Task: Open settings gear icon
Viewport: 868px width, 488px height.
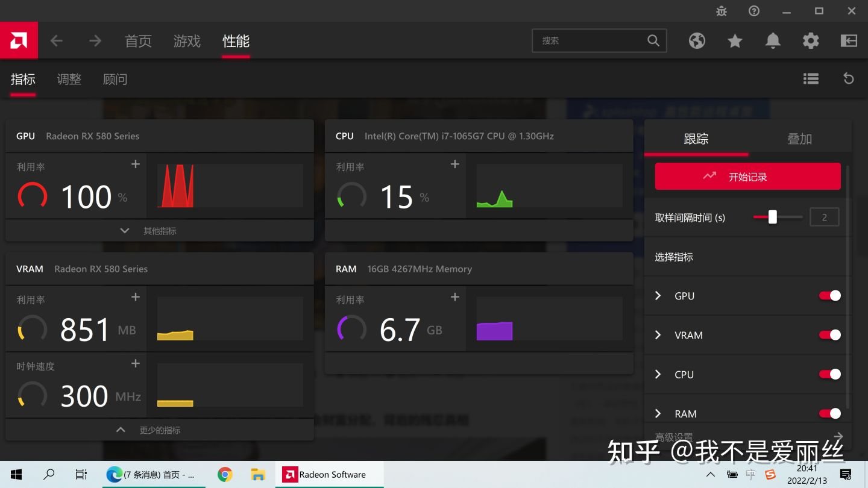Action: (x=811, y=41)
